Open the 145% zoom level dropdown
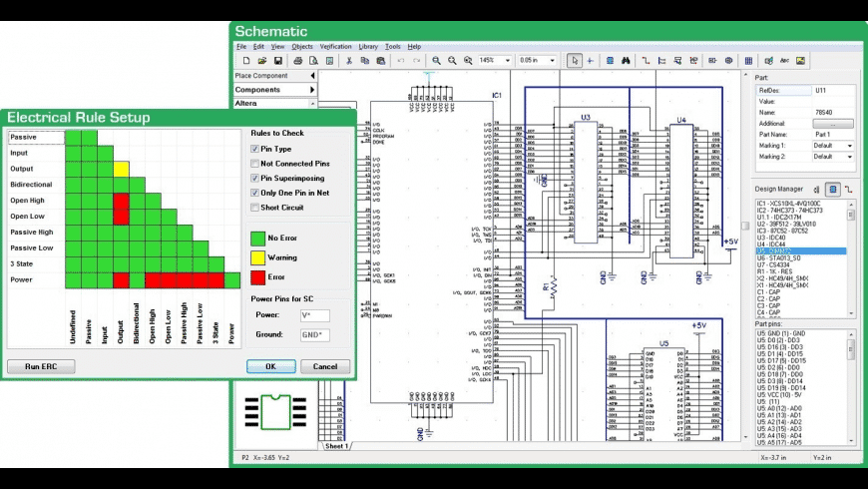The width and height of the screenshot is (868, 489). point(507,60)
